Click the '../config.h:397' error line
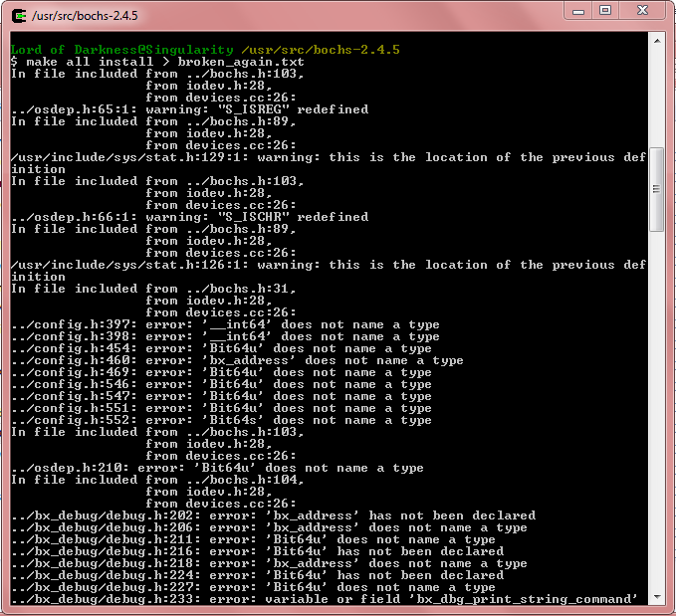Screen dimensions: 676x616 pyautogui.click(x=225, y=324)
